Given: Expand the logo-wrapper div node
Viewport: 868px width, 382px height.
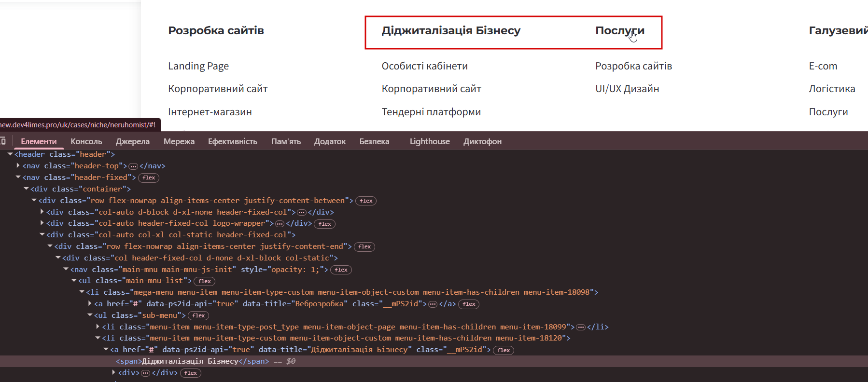Looking at the screenshot, I should [42, 223].
